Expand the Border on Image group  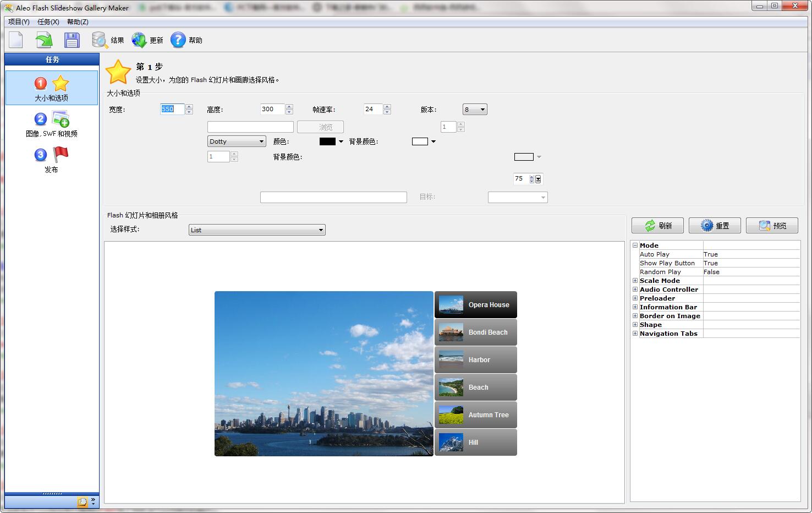click(x=635, y=316)
